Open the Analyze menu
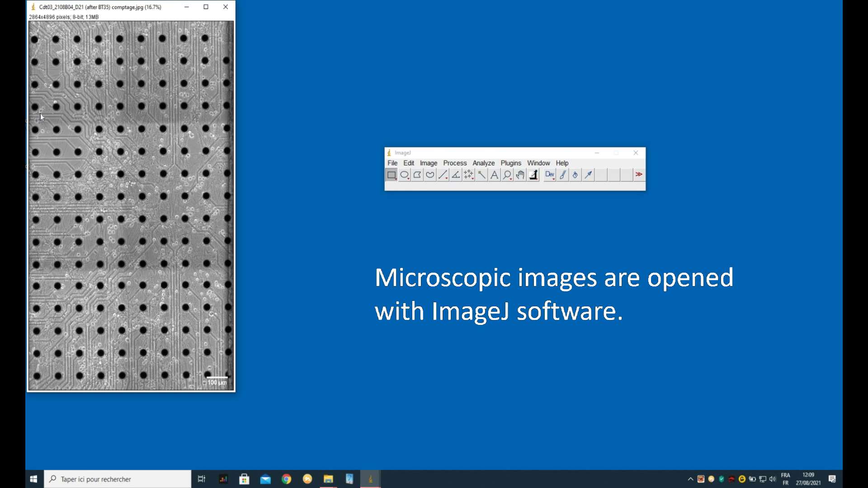Viewport: 868px width, 488px height. coord(483,163)
